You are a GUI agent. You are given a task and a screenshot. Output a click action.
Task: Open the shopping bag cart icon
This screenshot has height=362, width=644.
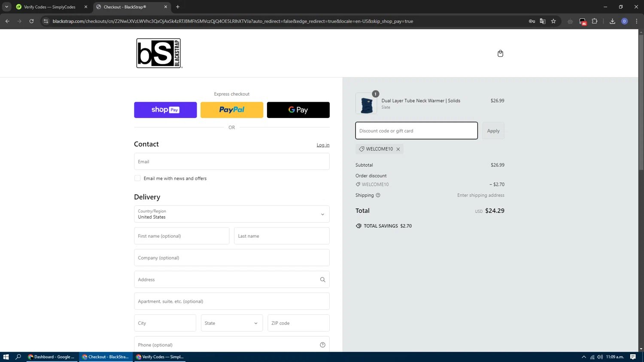pyautogui.click(x=500, y=53)
